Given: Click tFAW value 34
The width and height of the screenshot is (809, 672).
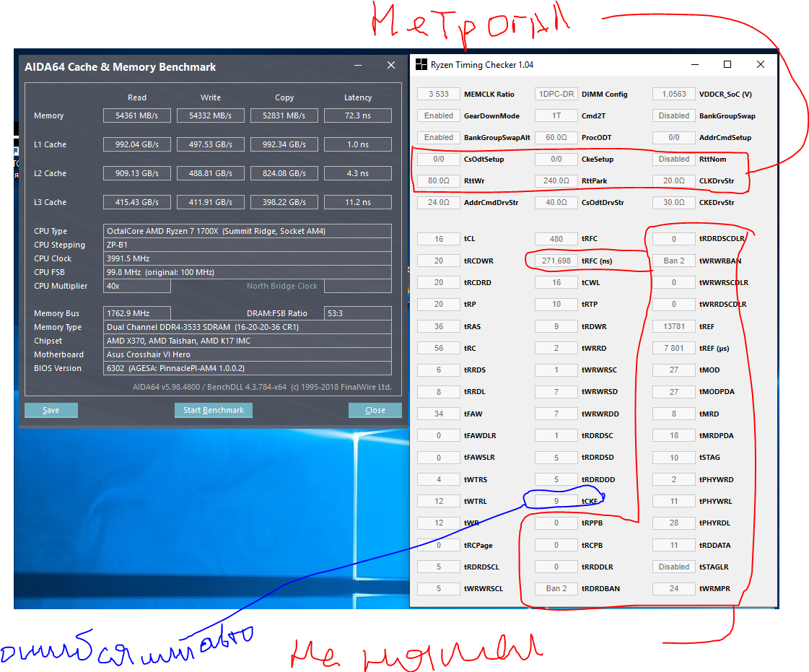Looking at the screenshot, I should [439, 414].
